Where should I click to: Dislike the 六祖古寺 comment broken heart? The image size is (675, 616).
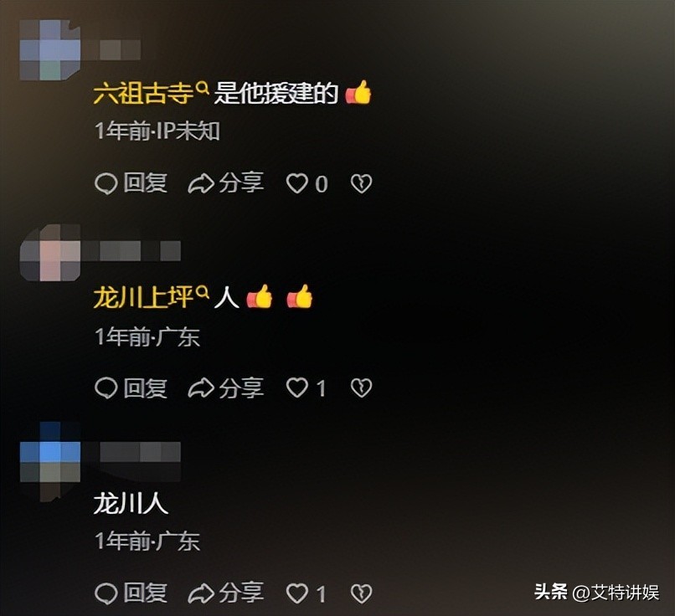(361, 183)
